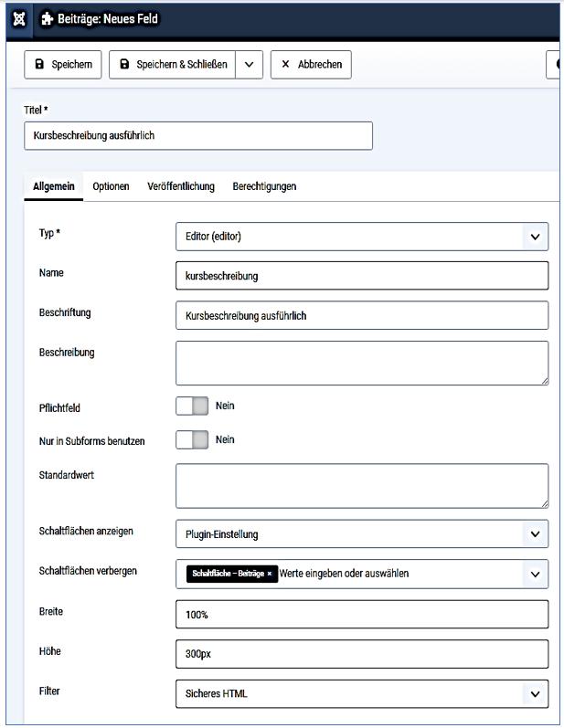Toggle Nur in Subforms benutzen switch

tap(192, 440)
